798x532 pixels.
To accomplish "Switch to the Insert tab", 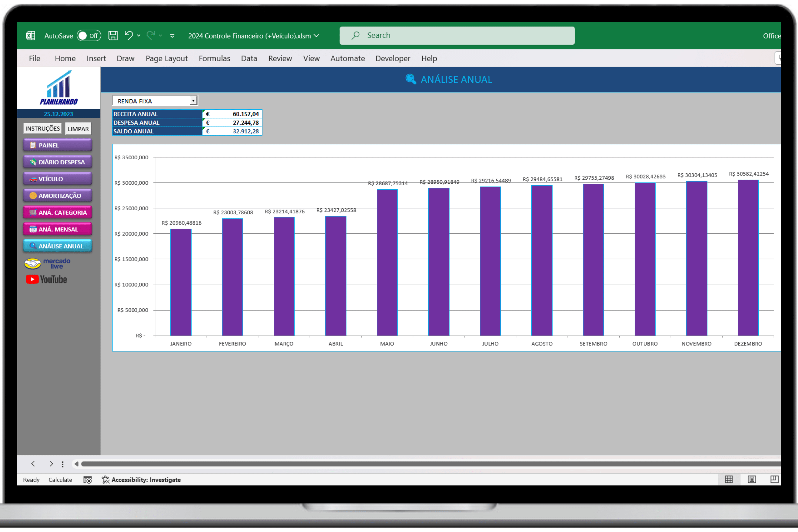I will click(96, 58).
